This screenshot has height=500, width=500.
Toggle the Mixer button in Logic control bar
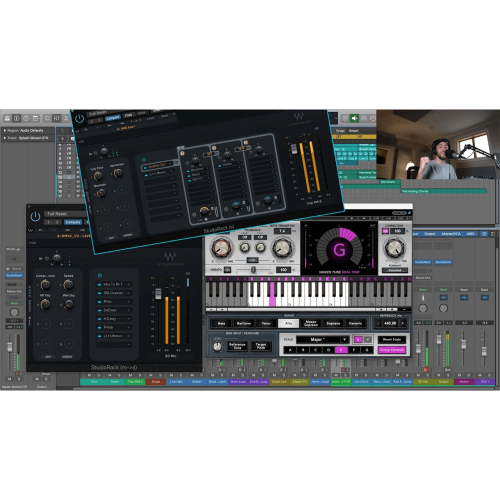56,118
